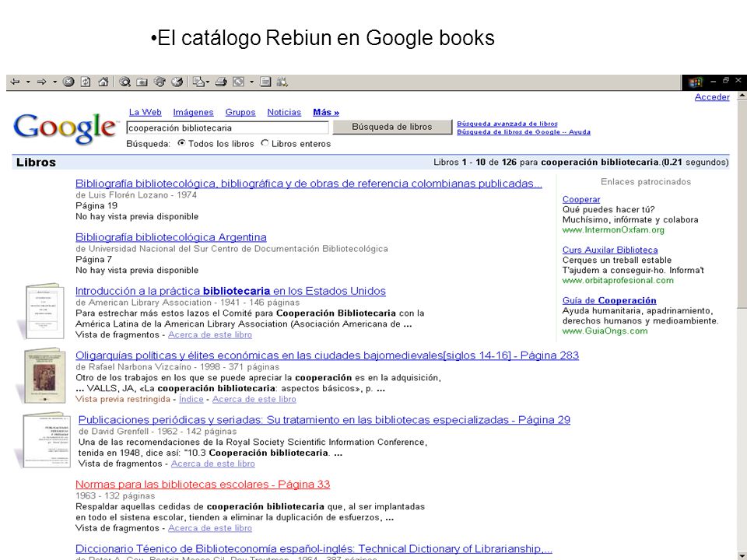This screenshot has height=560, width=747.
Task: Click 'Acerca de este libro' under Introducción result
Action: (x=210, y=334)
